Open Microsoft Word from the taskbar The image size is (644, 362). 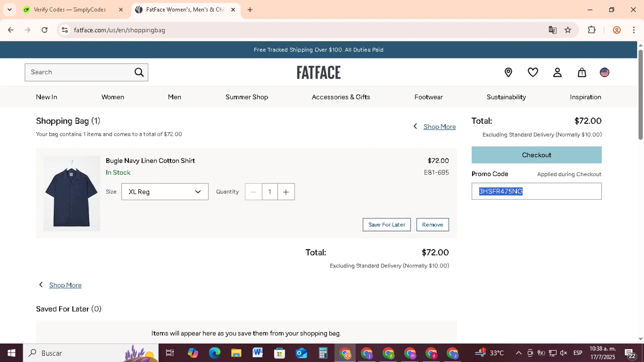click(258, 353)
